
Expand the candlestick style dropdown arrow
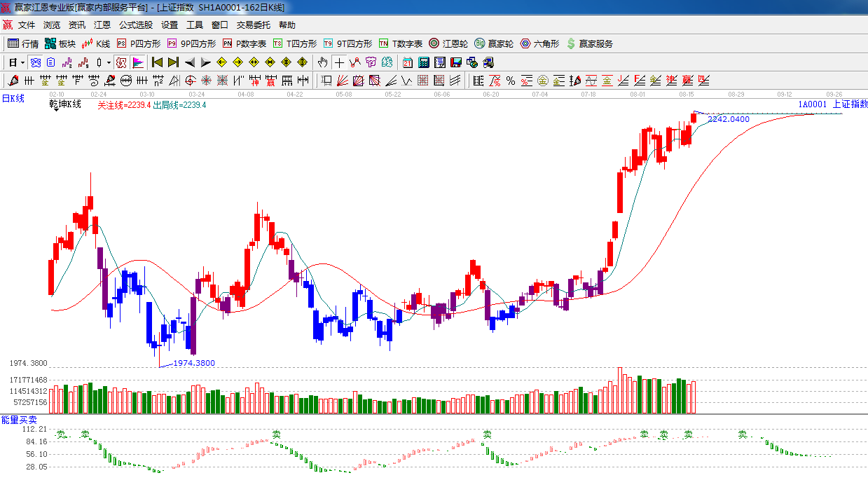pos(108,62)
